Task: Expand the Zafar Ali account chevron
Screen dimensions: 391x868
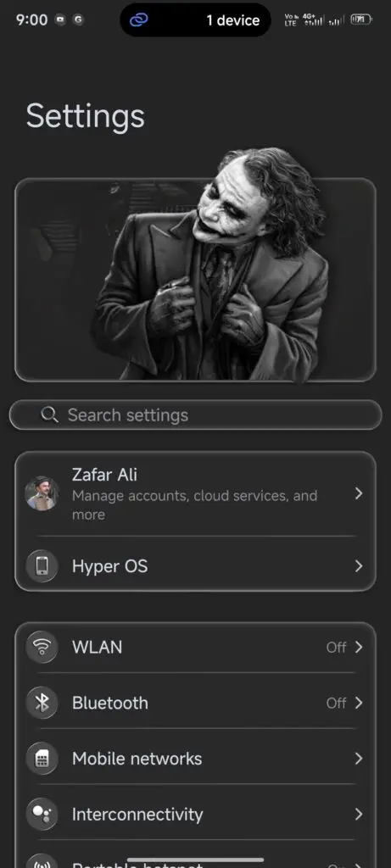Action: tap(359, 493)
